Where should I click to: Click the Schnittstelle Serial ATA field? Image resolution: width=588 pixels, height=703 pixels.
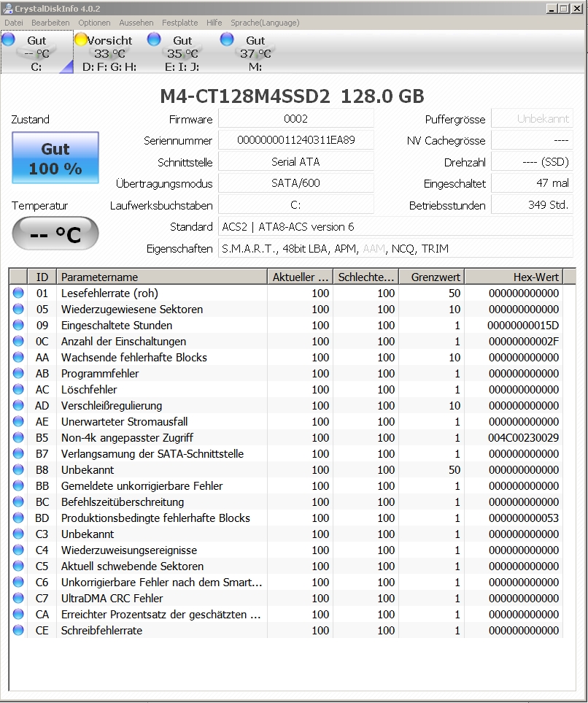point(295,162)
